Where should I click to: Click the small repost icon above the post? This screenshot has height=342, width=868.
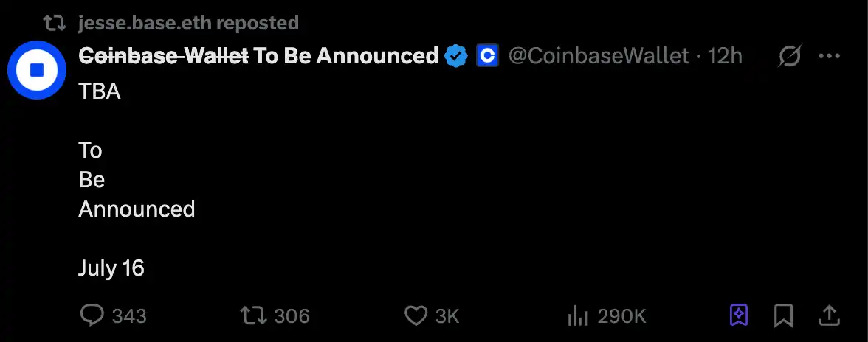pyautogui.click(x=55, y=23)
